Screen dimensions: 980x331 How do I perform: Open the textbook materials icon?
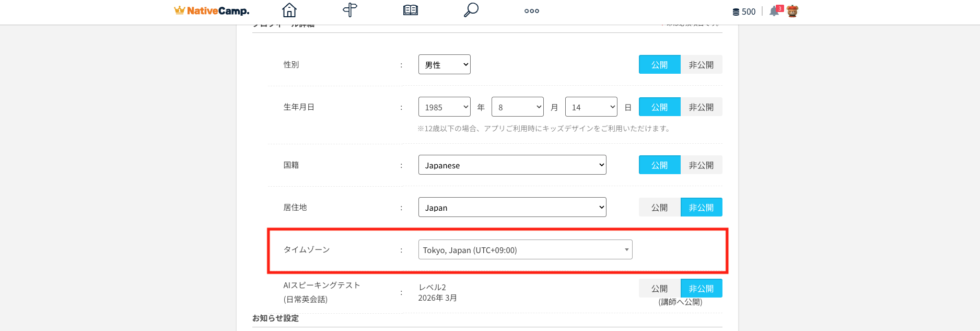point(411,10)
